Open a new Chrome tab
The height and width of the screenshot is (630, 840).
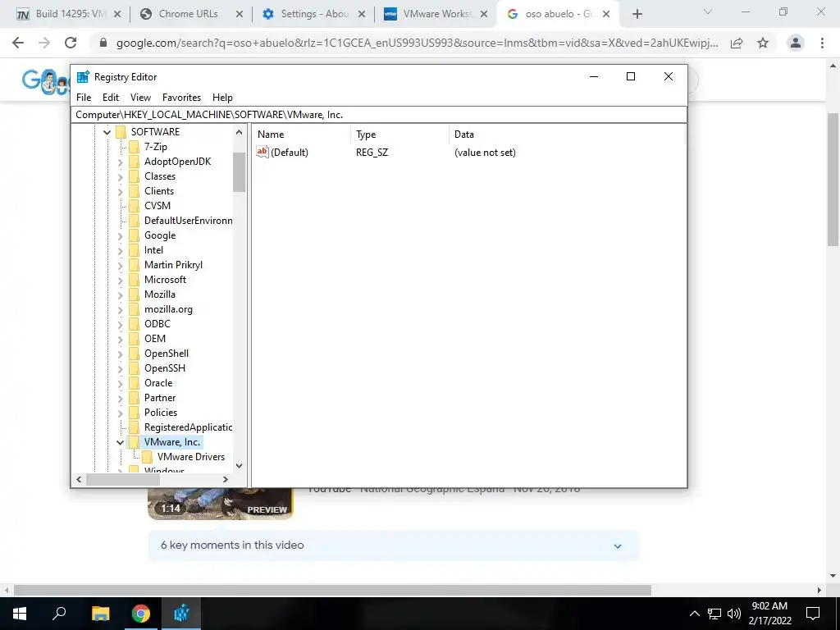[637, 15]
